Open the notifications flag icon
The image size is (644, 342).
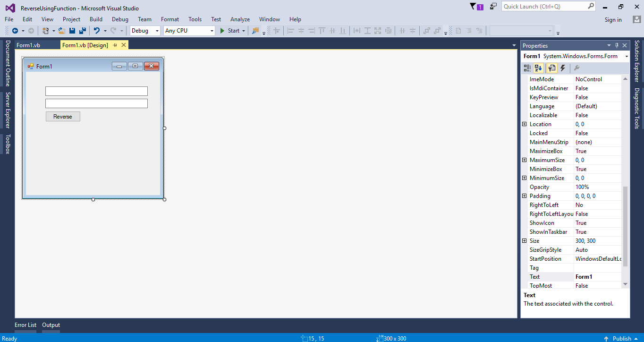click(473, 7)
